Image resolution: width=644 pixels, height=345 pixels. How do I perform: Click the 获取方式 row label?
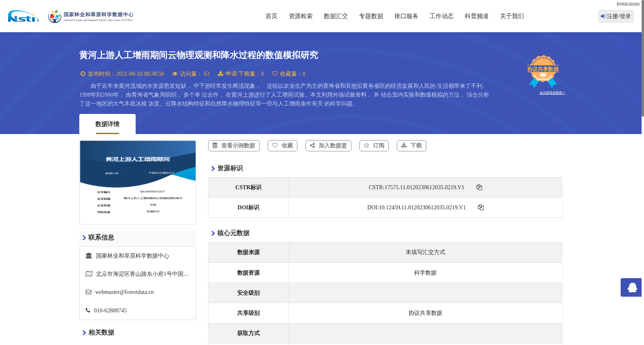coord(248,333)
